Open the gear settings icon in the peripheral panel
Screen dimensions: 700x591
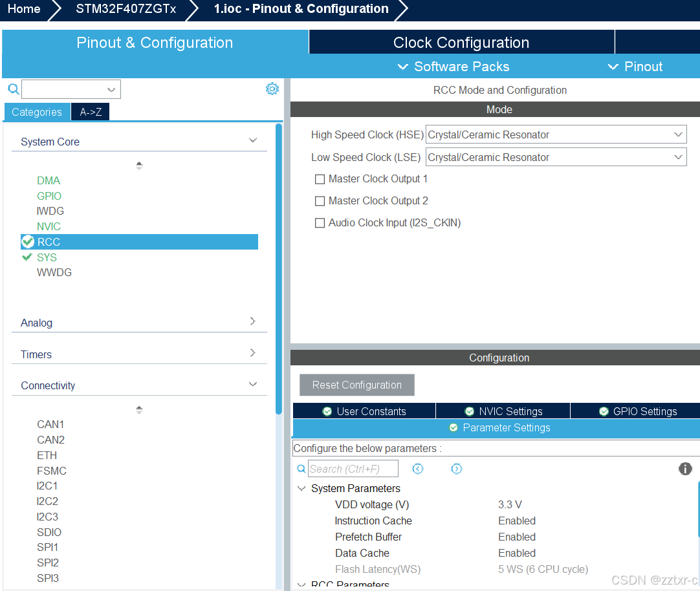272,89
